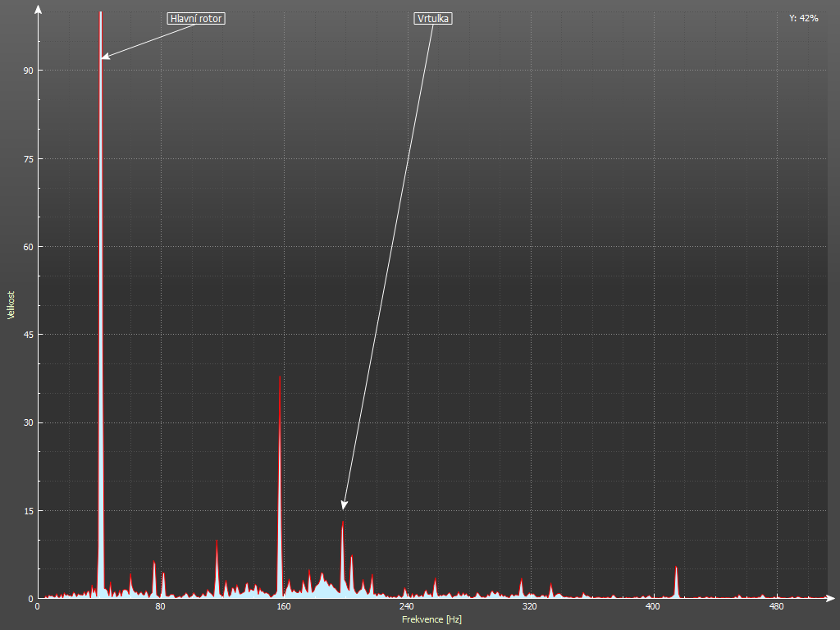Viewport: 840px width, 630px height.
Task: Click the arrowhead pointing at main rotor peak
Action: coord(104,57)
